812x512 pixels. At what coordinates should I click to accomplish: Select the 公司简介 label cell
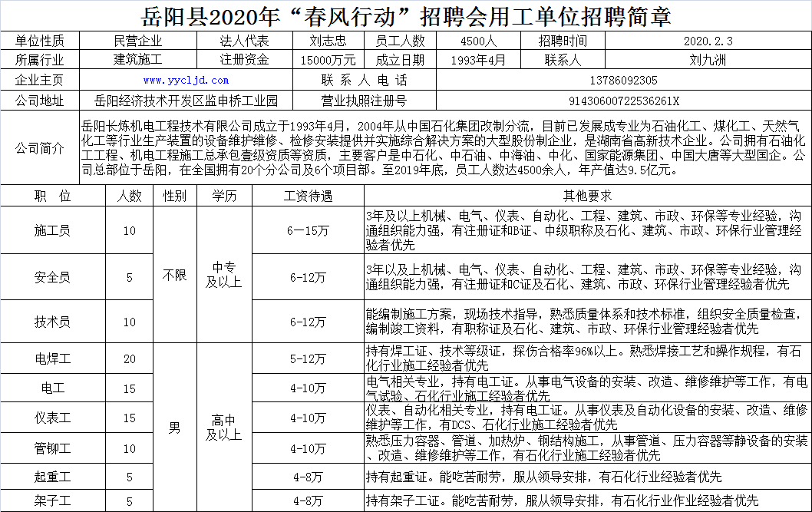[40, 148]
